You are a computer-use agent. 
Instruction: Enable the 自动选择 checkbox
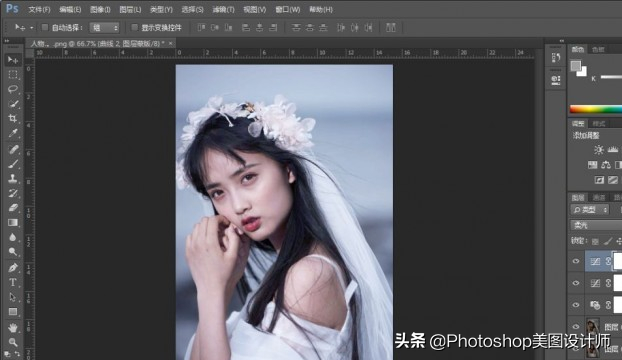[45, 27]
